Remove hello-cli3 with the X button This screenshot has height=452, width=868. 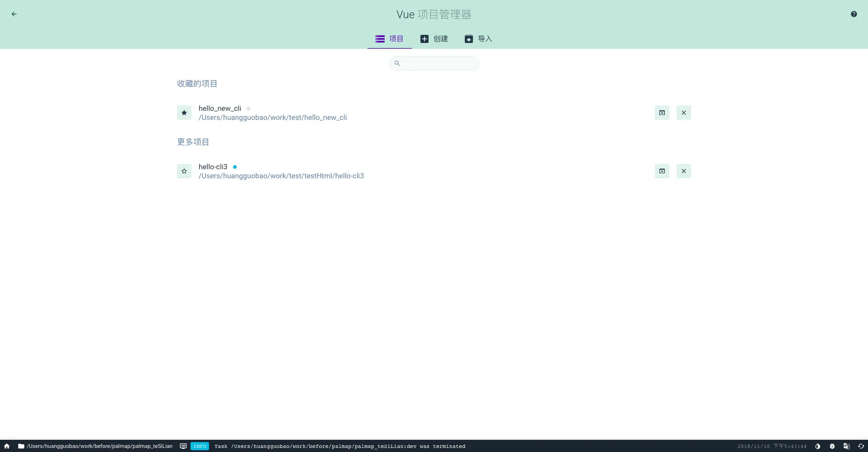(684, 171)
